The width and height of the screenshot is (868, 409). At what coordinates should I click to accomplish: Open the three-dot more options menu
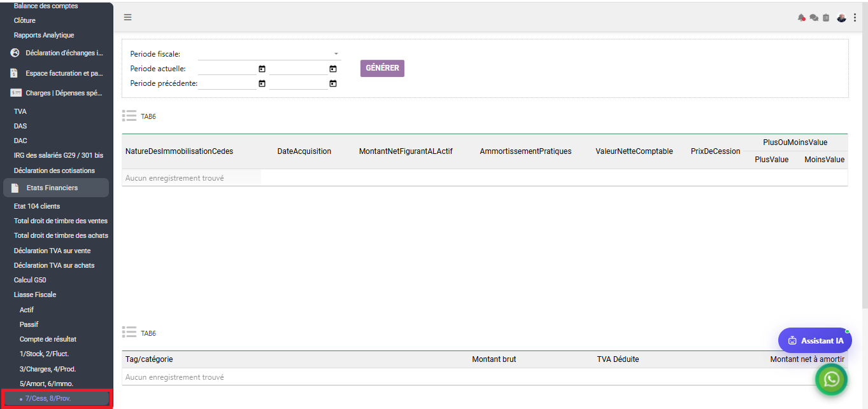click(x=855, y=18)
